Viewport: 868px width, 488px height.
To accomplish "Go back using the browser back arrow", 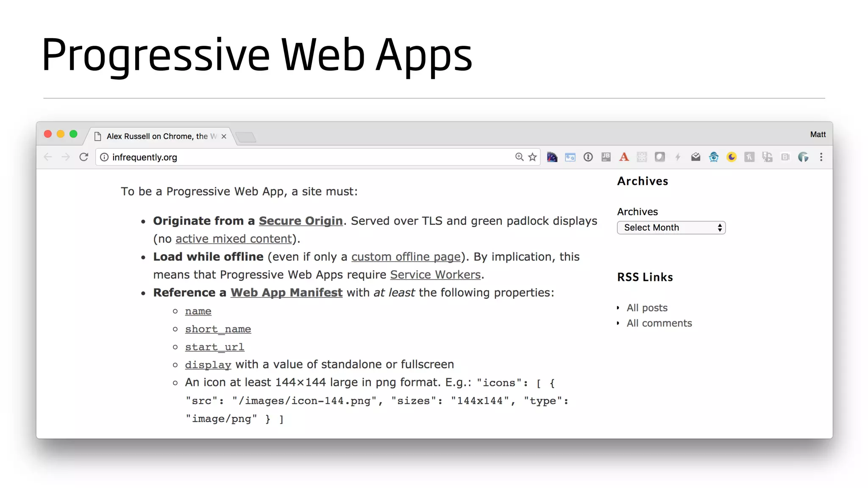I will click(x=48, y=157).
